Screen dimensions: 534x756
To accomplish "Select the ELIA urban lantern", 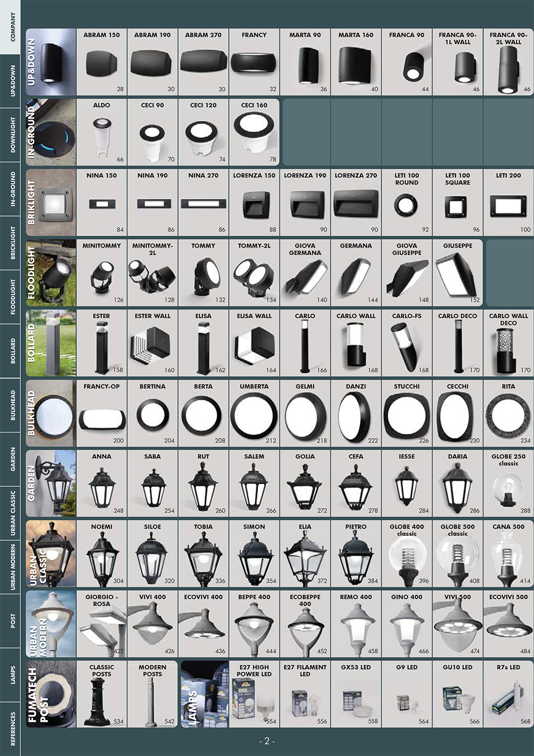I will coord(305,554).
